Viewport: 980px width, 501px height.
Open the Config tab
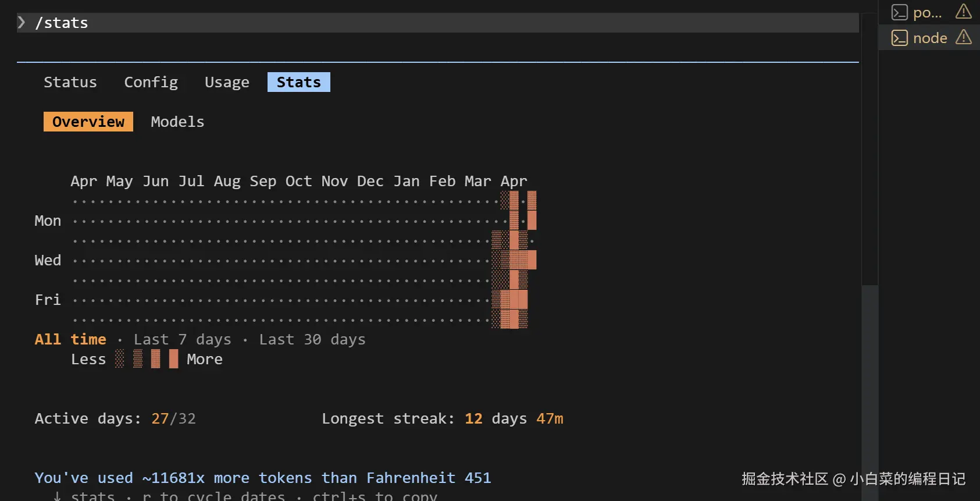[151, 82]
